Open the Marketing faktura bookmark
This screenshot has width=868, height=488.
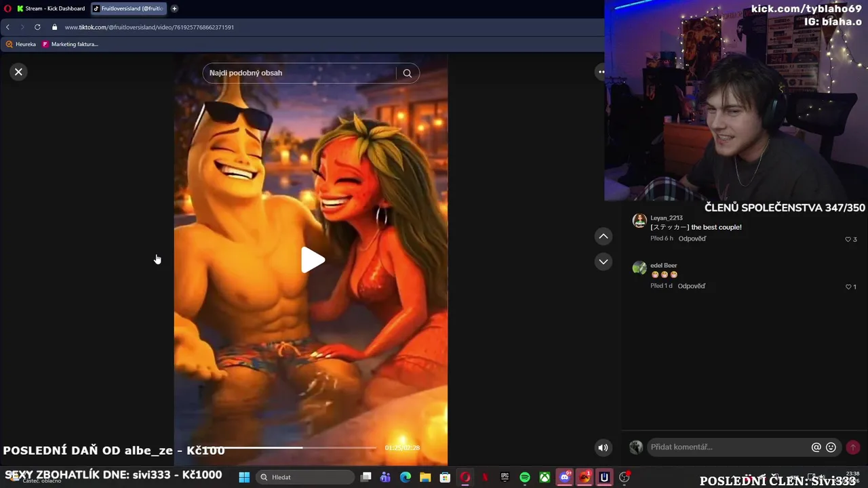[70, 44]
